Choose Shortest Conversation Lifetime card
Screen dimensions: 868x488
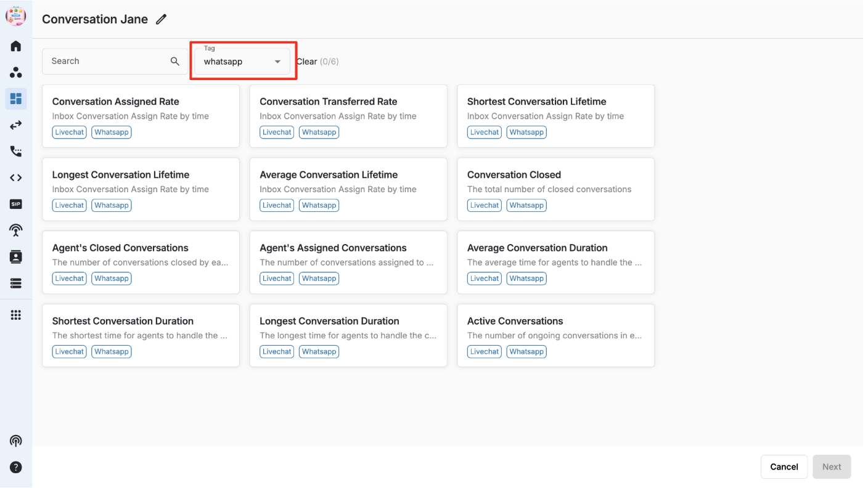tap(555, 116)
